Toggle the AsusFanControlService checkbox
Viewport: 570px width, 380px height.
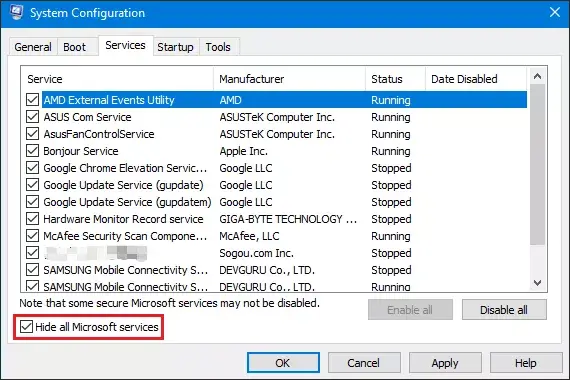(x=32, y=134)
